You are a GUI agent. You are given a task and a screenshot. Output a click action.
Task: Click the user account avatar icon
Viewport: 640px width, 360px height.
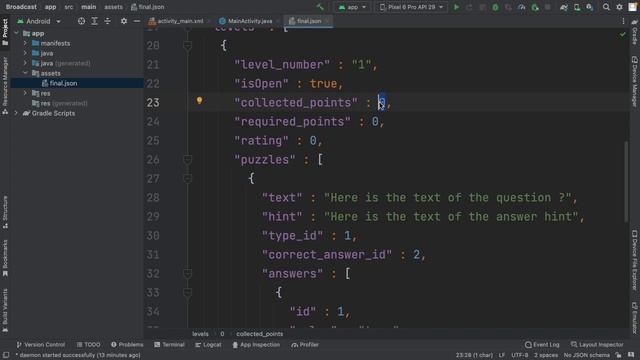(x=632, y=7)
